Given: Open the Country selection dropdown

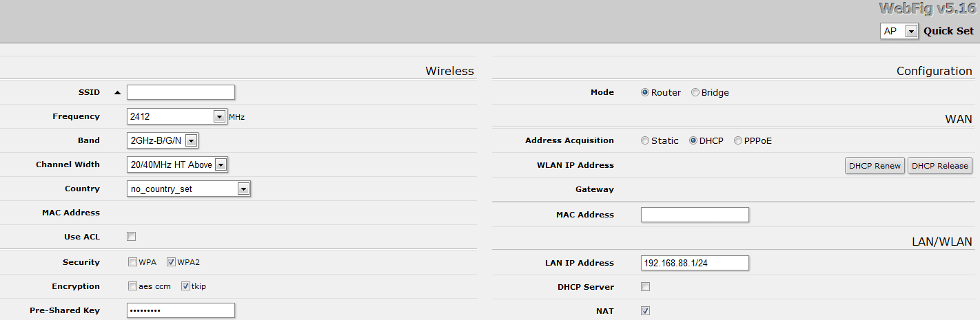Looking at the screenshot, I should (243, 189).
